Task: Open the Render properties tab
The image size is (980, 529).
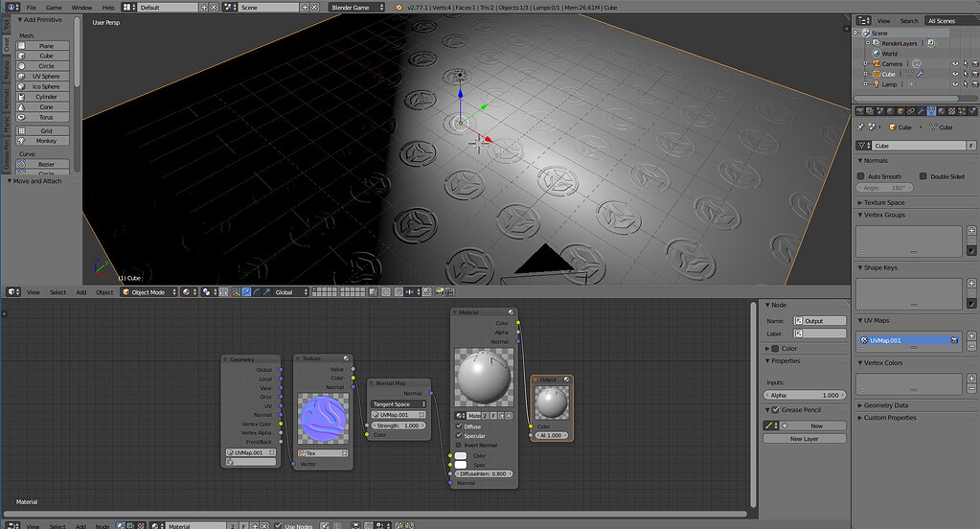Action: [x=860, y=111]
